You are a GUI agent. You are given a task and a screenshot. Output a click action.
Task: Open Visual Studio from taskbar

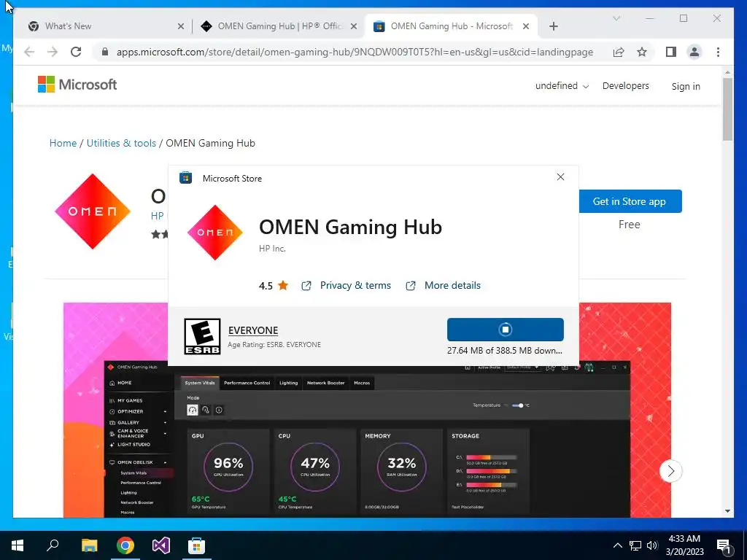[x=161, y=545]
